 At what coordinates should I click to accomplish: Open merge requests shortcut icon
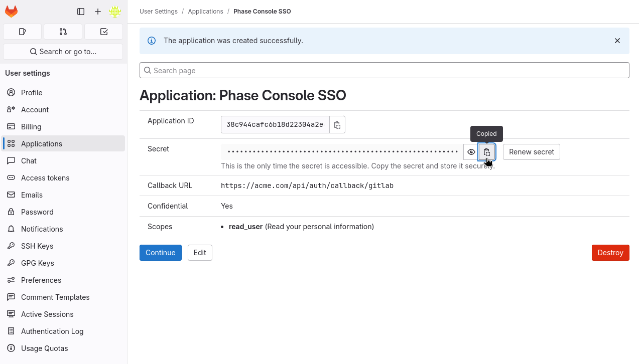coord(63,32)
